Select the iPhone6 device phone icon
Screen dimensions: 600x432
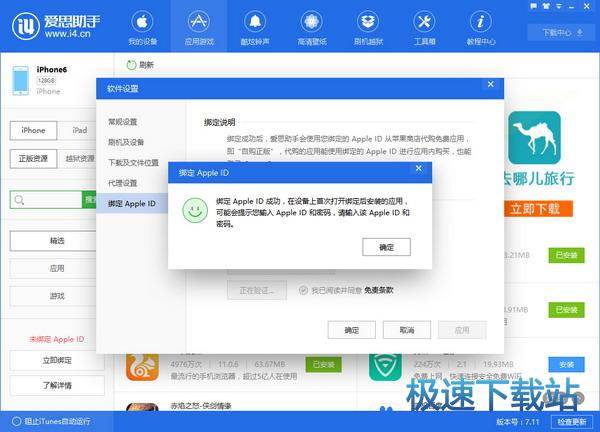pyautogui.click(x=20, y=80)
